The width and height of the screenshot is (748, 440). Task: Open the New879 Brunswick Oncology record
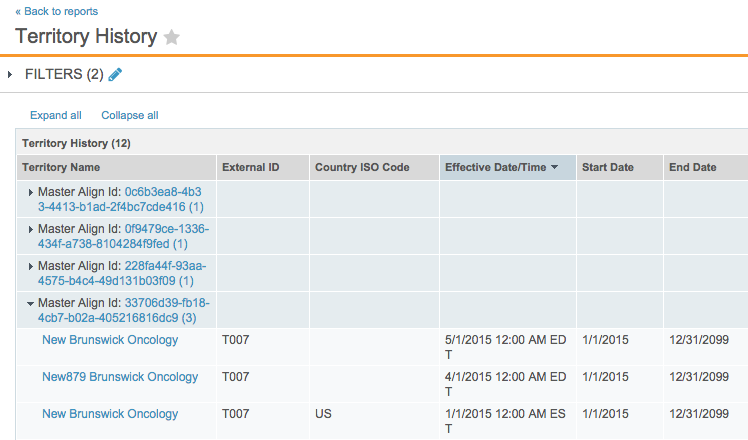[120, 377]
